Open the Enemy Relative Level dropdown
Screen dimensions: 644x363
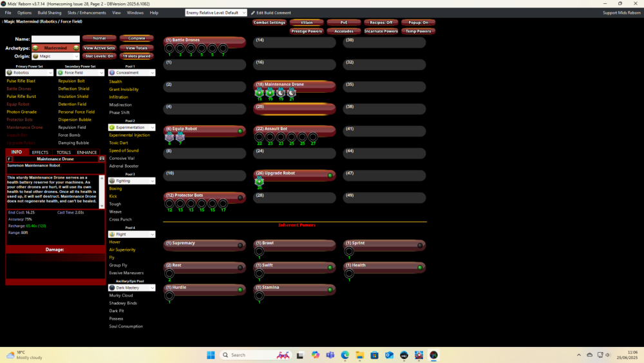[x=215, y=13]
